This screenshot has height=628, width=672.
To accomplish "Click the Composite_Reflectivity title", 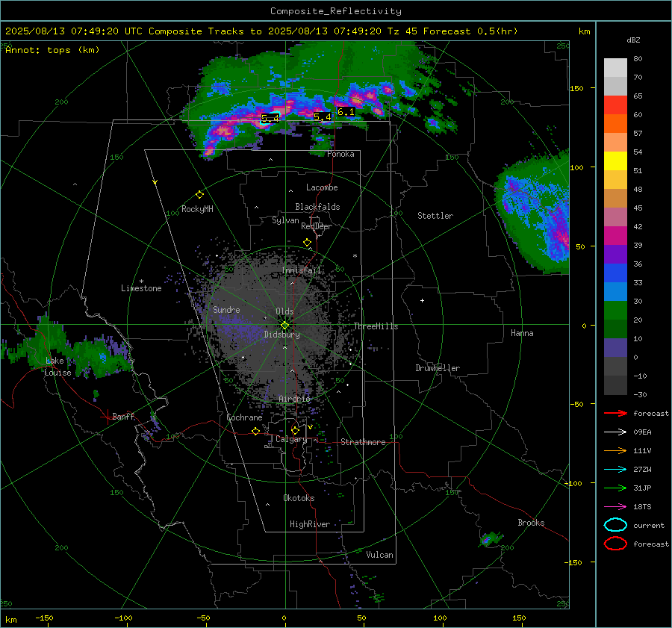I will pos(336,11).
